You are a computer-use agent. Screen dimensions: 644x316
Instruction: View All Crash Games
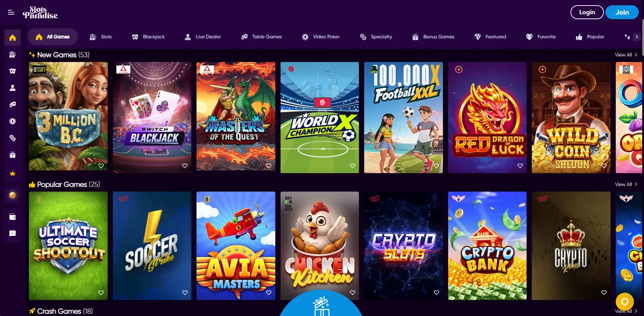626,311
